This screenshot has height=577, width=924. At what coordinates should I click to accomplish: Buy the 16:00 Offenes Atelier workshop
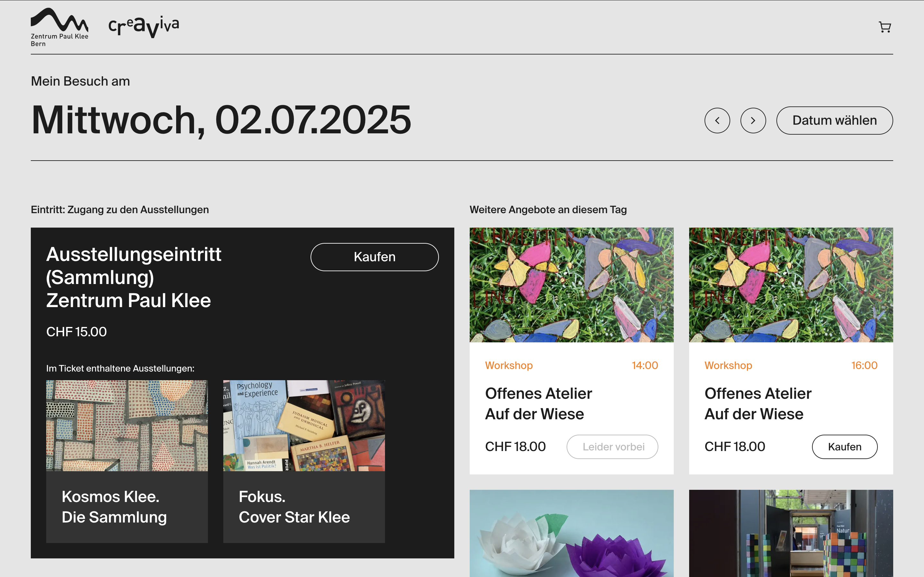click(x=844, y=447)
